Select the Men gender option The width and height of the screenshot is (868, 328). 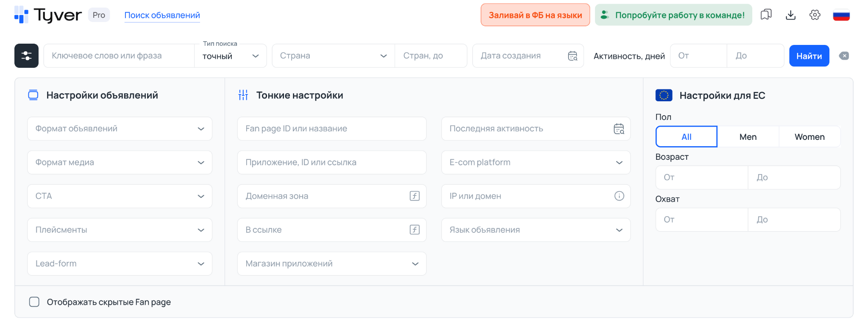[748, 137]
